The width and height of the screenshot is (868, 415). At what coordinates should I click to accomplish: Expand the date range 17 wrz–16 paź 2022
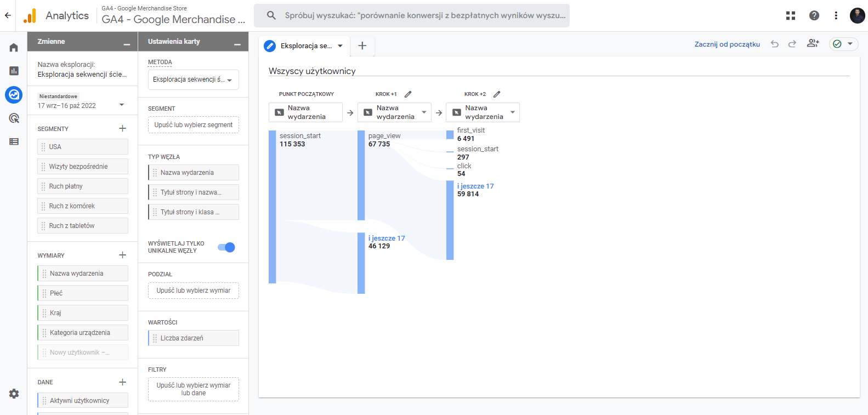tap(121, 105)
